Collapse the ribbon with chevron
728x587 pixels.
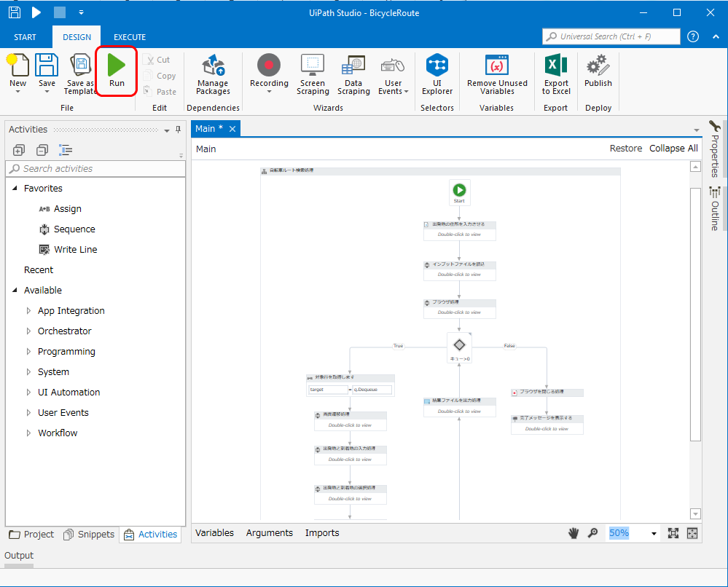coord(716,36)
